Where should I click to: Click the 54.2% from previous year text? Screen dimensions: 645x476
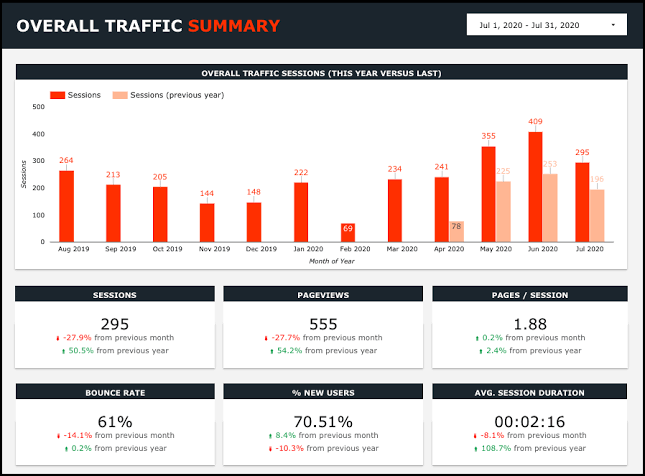327,351
